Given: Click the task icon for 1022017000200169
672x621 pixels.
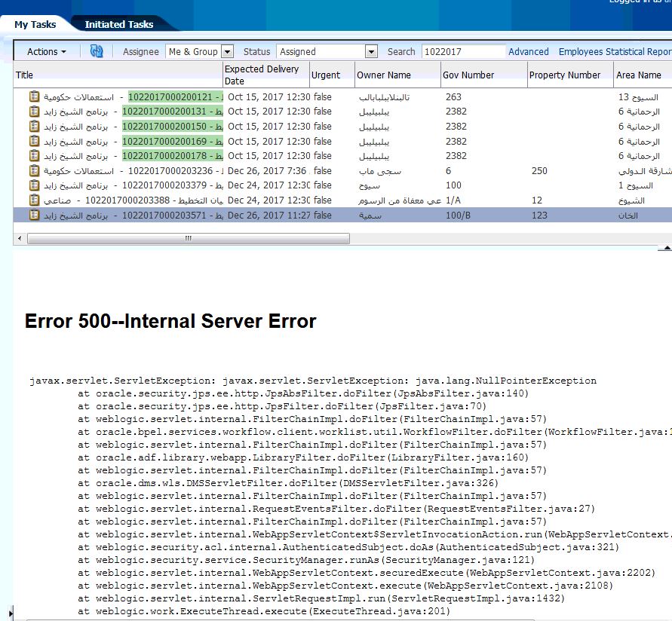Looking at the screenshot, I should 34,142.
